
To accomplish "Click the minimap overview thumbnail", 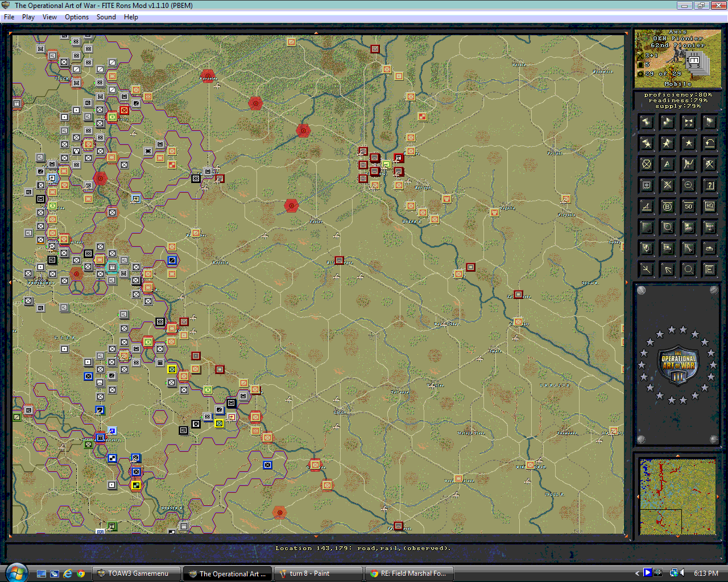I will 677,496.
